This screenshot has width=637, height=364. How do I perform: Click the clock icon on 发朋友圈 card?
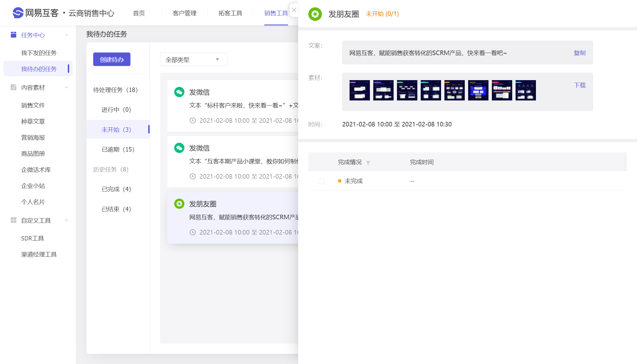(193, 232)
